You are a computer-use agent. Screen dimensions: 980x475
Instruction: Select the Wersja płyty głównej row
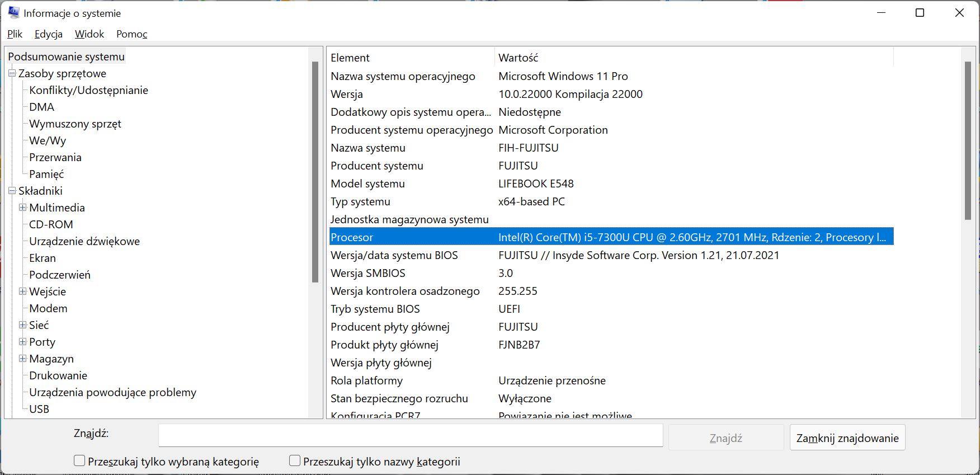611,363
